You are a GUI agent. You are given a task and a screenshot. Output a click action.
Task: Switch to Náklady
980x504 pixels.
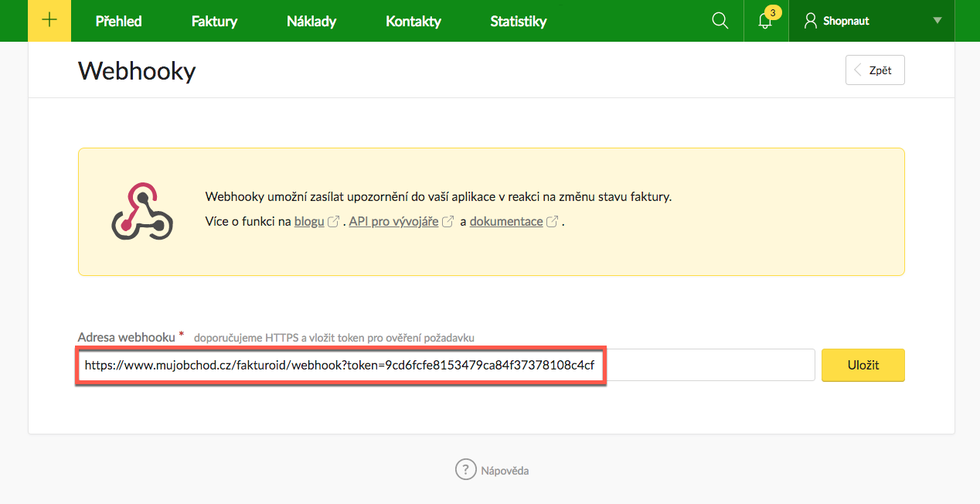tap(311, 21)
